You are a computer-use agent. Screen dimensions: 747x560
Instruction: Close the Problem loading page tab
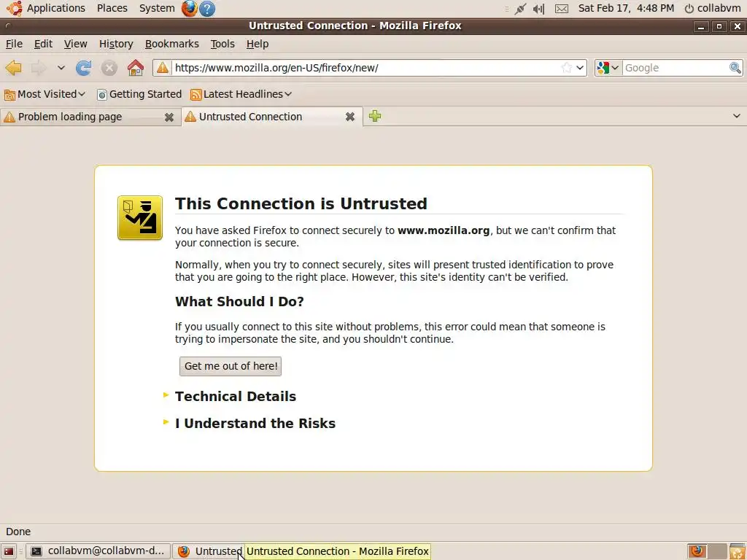coord(169,117)
